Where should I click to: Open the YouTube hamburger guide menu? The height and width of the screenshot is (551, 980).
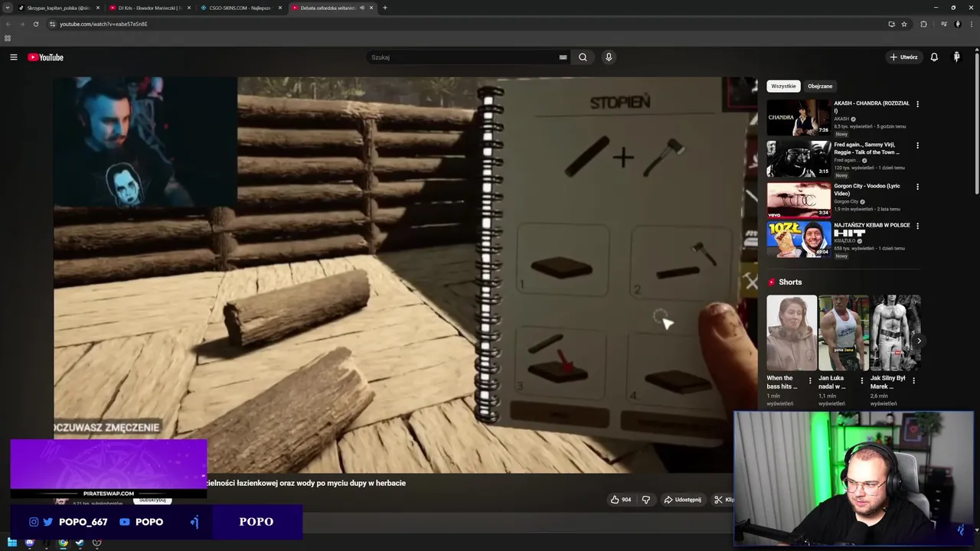[13, 57]
